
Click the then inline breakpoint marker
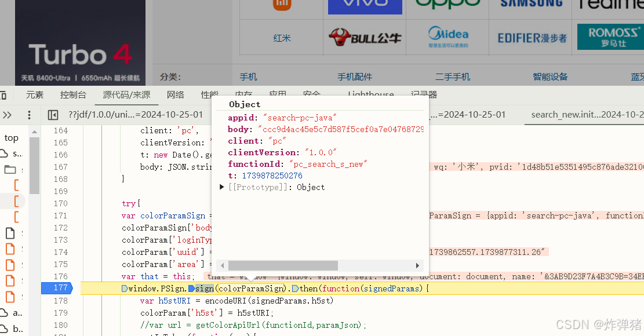295,288
